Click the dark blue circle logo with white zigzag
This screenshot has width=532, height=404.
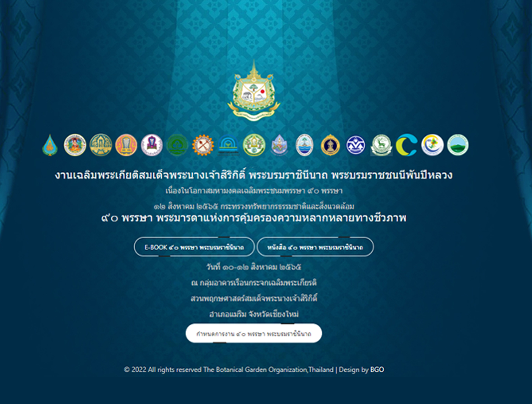355,145
